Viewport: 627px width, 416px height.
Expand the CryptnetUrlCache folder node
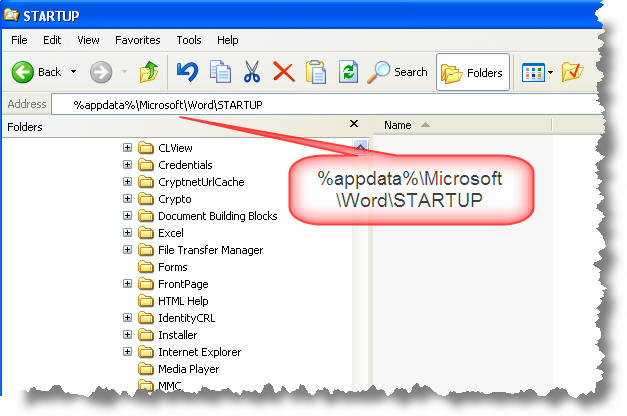(127, 182)
